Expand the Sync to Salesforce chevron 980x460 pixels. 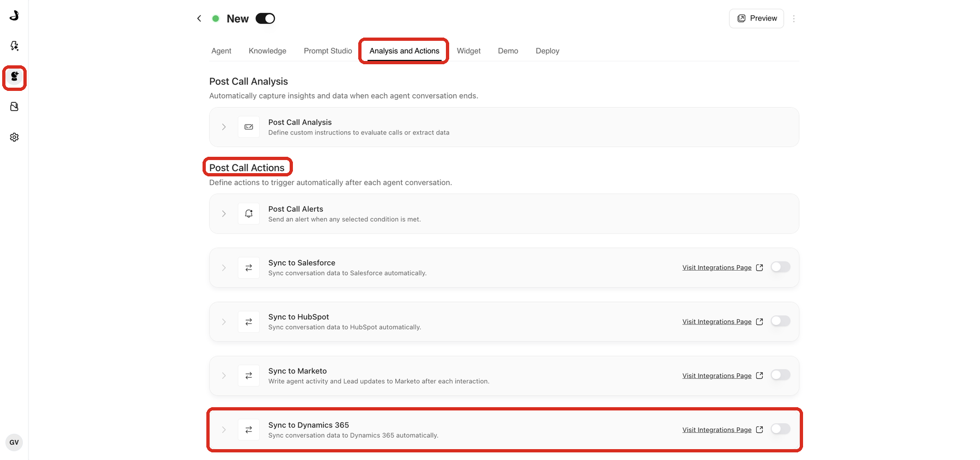[224, 268]
